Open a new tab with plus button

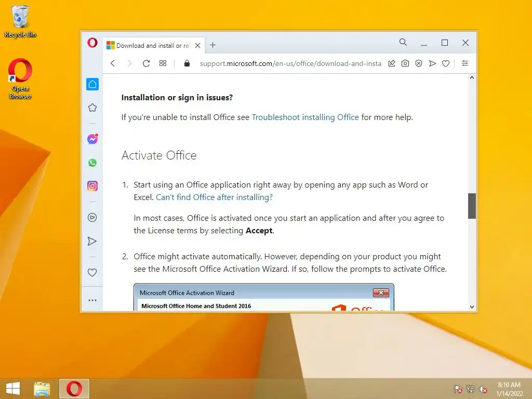(212, 45)
